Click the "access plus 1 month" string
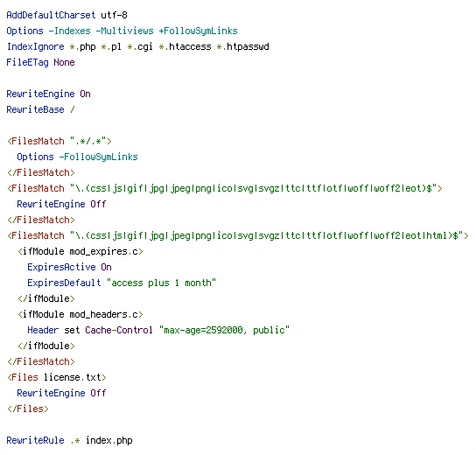 coord(161,283)
